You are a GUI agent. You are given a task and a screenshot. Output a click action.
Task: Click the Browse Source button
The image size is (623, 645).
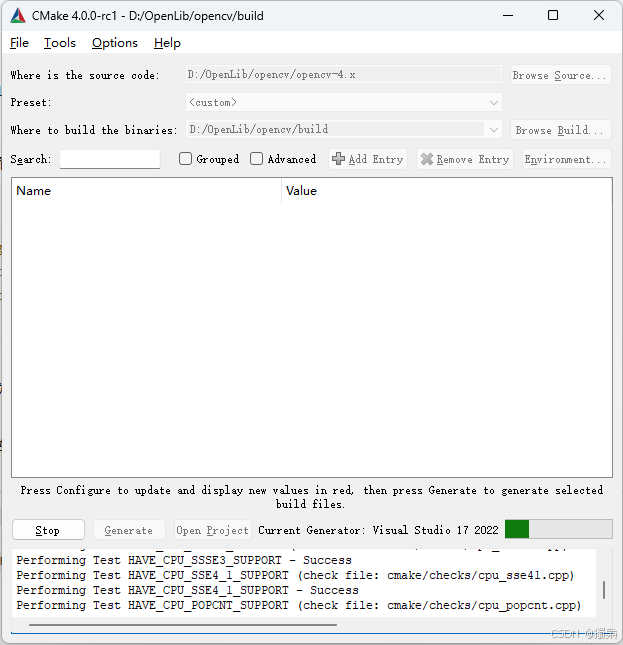560,75
